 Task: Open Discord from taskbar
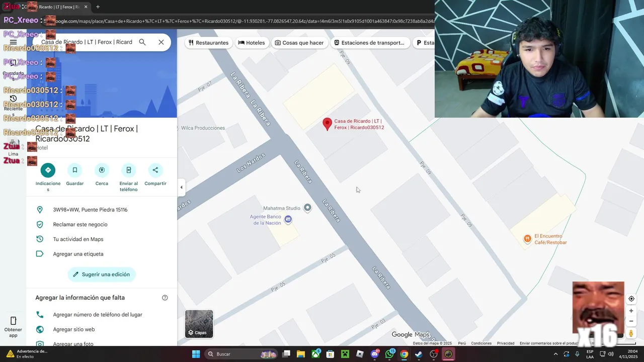pyautogui.click(x=375, y=354)
